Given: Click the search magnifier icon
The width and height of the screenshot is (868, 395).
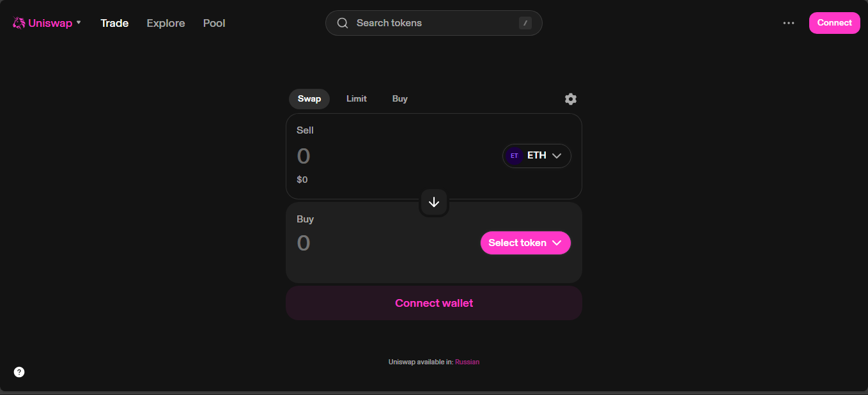Looking at the screenshot, I should coord(343,23).
